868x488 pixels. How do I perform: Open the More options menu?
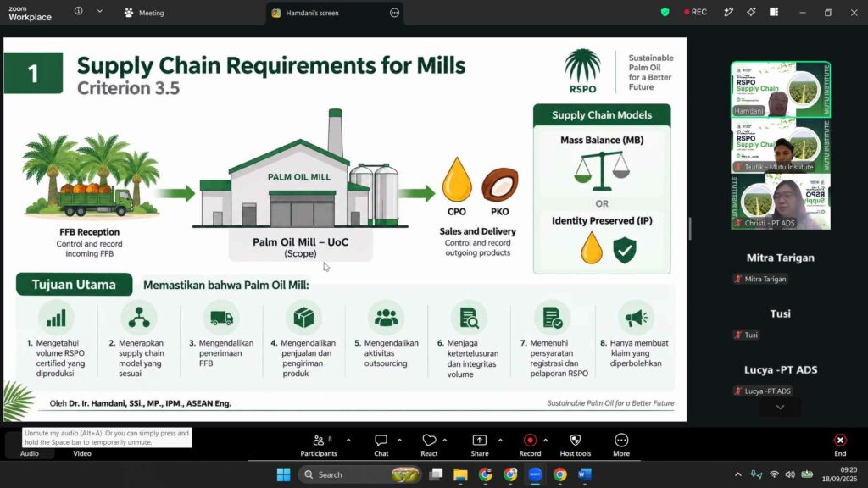coord(621,445)
